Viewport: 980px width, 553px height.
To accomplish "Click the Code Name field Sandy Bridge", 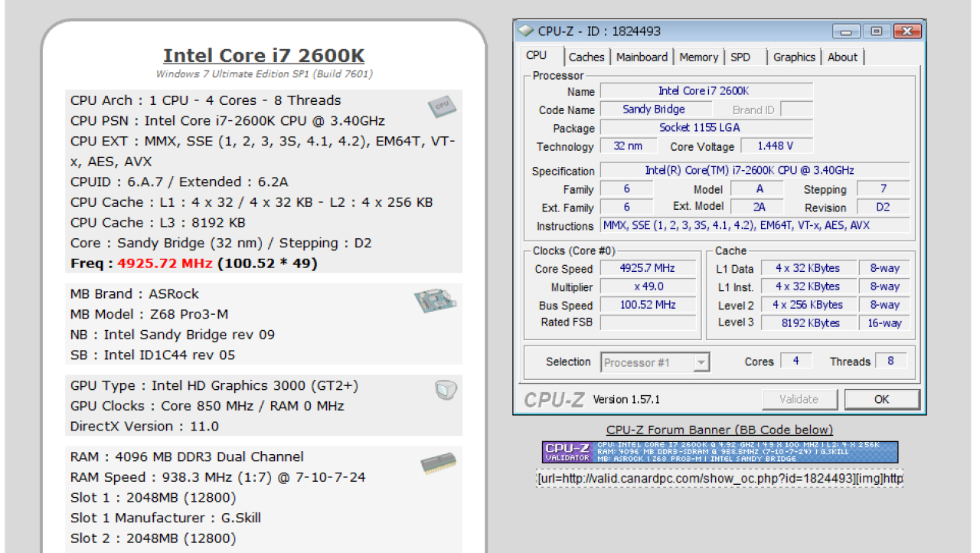I will pyautogui.click(x=655, y=110).
